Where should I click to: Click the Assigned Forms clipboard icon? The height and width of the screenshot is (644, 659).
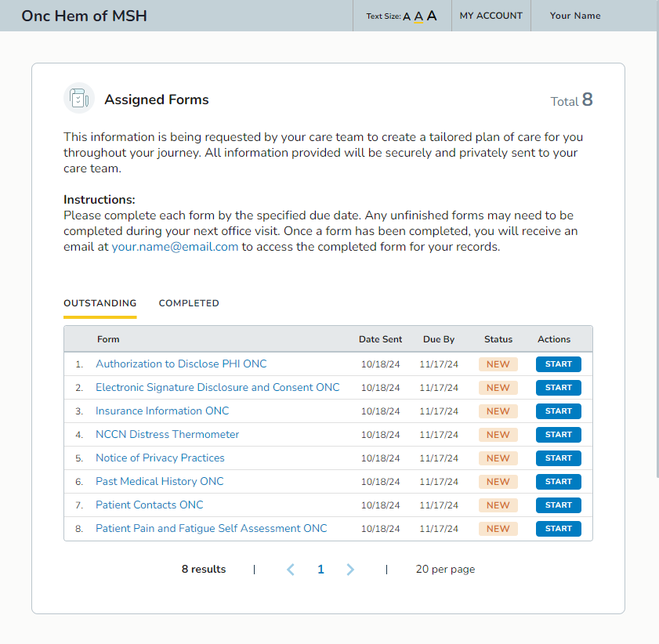(79, 98)
